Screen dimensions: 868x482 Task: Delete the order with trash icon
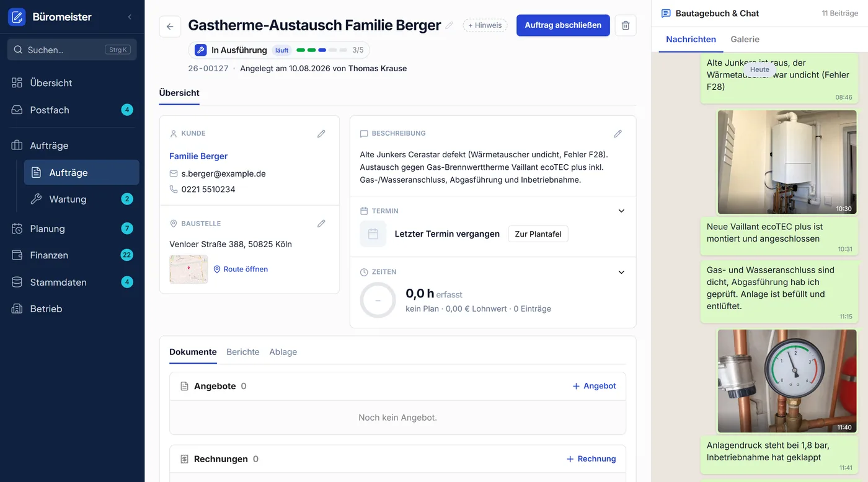tap(626, 25)
